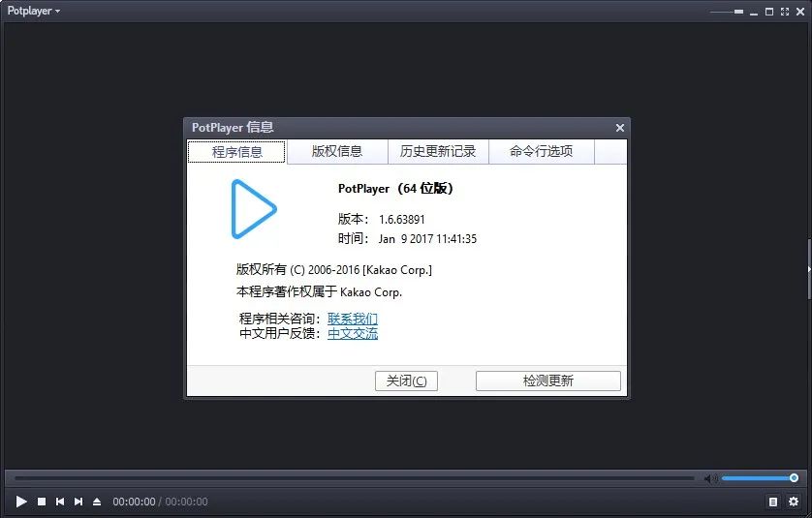Viewport: 812px width, 518px height.
Task: Open the 历史更新记录 tab
Action: pyautogui.click(x=438, y=151)
